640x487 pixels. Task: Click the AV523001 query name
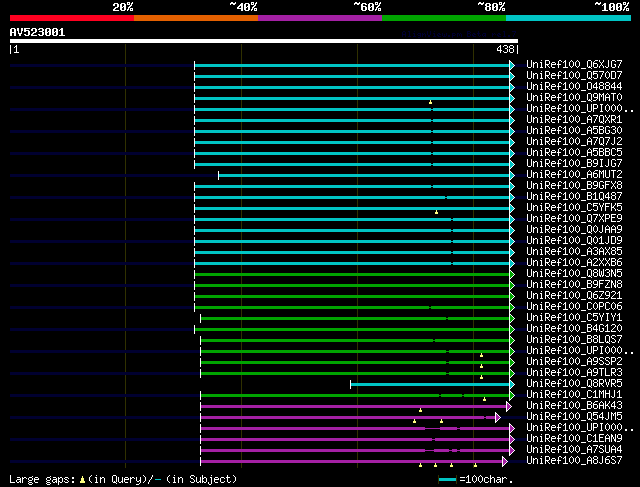[x=37, y=32]
